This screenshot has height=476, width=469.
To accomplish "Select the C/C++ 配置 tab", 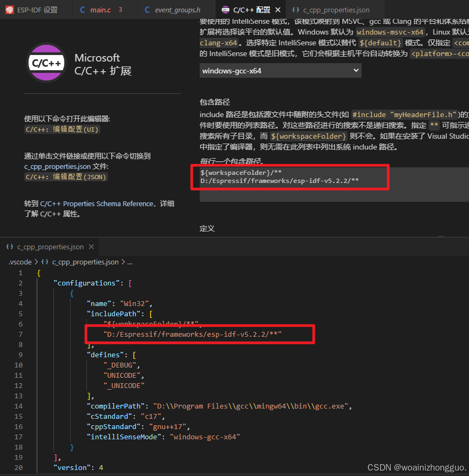I will click(x=251, y=10).
